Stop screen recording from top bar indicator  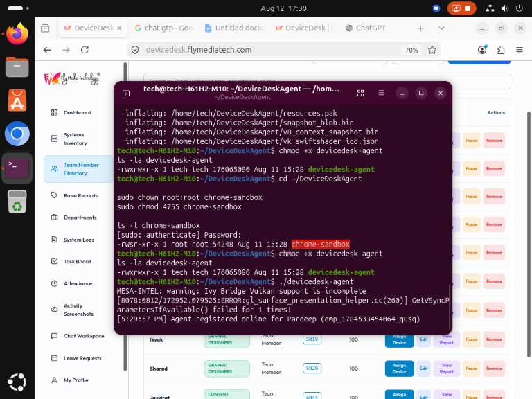point(468,8)
